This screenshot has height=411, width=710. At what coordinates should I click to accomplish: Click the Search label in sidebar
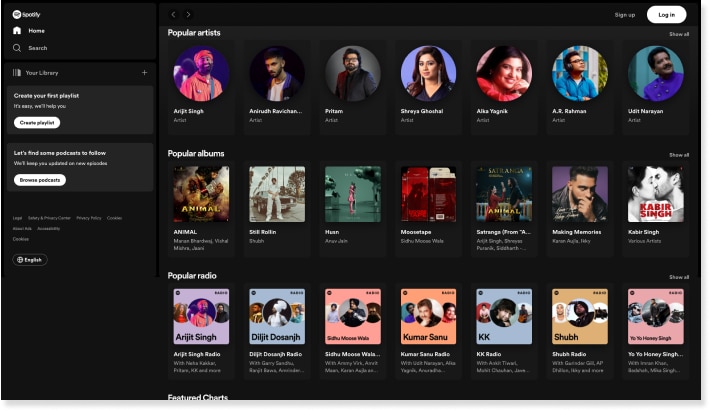tap(38, 48)
